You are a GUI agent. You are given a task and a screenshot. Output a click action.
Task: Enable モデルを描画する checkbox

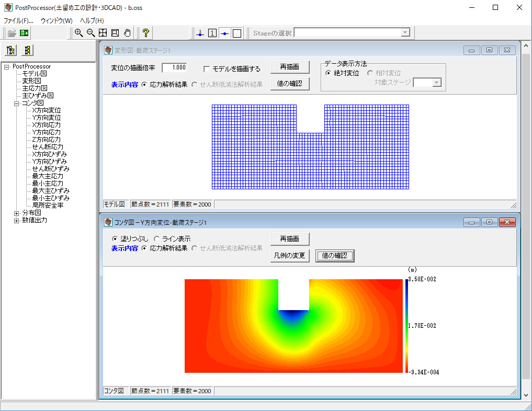(206, 69)
